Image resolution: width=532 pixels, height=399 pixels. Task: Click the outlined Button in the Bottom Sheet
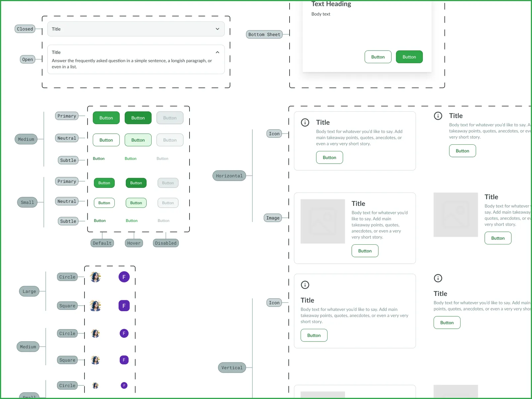point(378,57)
